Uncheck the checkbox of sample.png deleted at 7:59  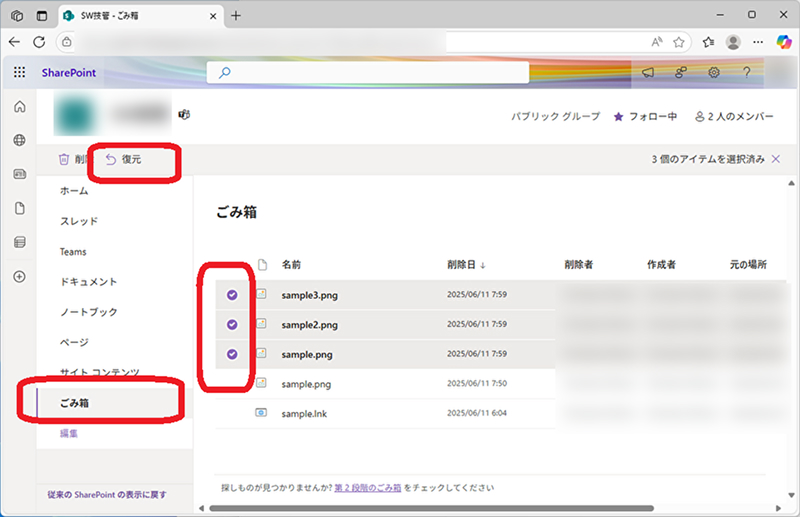tap(232, 354)
